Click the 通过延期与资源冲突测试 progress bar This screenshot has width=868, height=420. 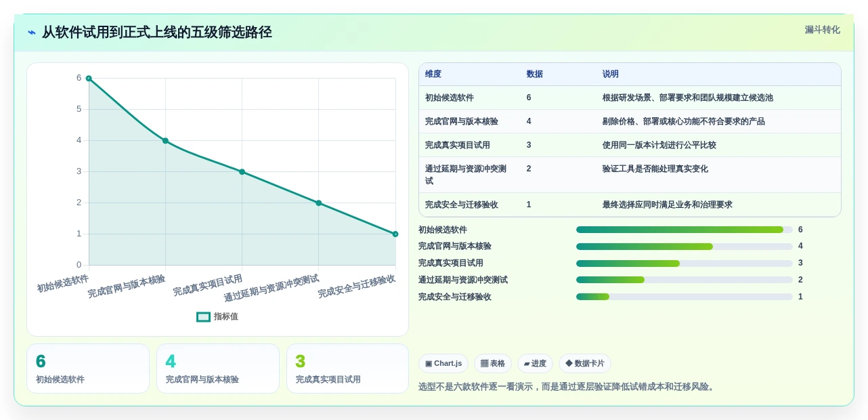click(x=684, y=280)
